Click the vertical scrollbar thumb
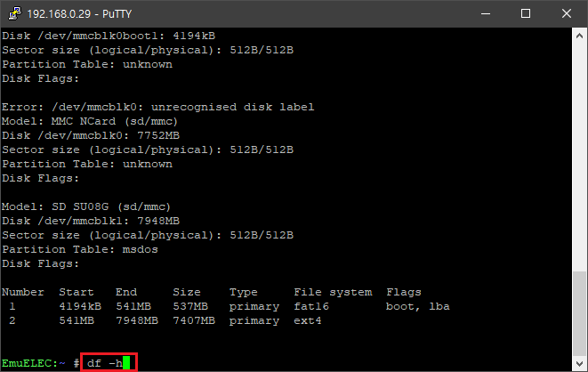 click(579, 313)
